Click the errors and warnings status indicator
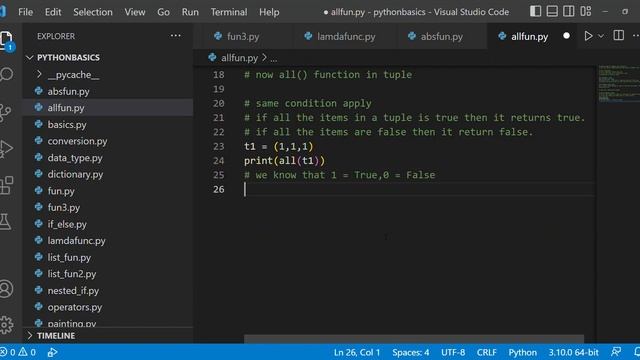Viewport: 640px width, 360px height. 18,352
